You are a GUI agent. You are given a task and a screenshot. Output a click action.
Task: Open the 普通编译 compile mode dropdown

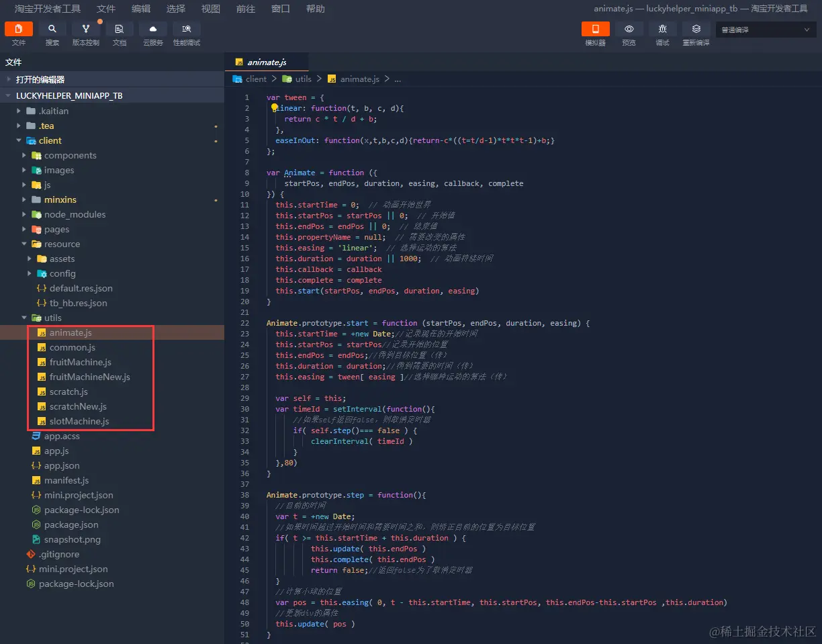[x=766, y=30]
